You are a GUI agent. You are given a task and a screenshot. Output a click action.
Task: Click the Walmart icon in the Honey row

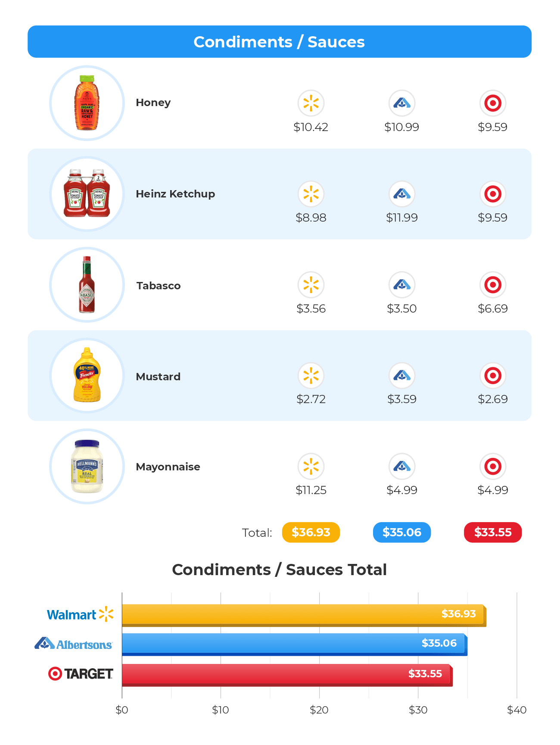pyautogui.click(x=311, y=103)
